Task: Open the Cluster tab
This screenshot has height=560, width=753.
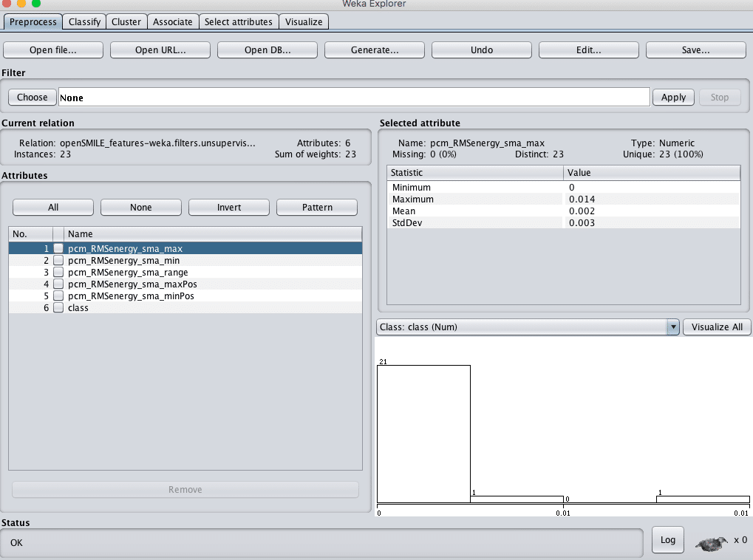Action: (126, 22)
